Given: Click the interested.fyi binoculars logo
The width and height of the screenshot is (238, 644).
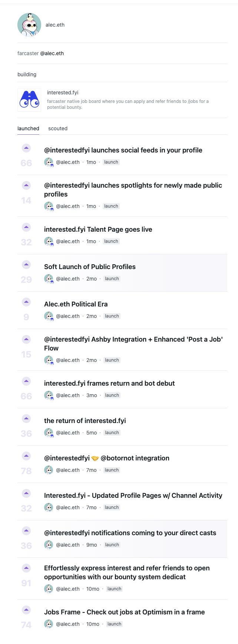Looking at the screenshot, I should (29, 100).
